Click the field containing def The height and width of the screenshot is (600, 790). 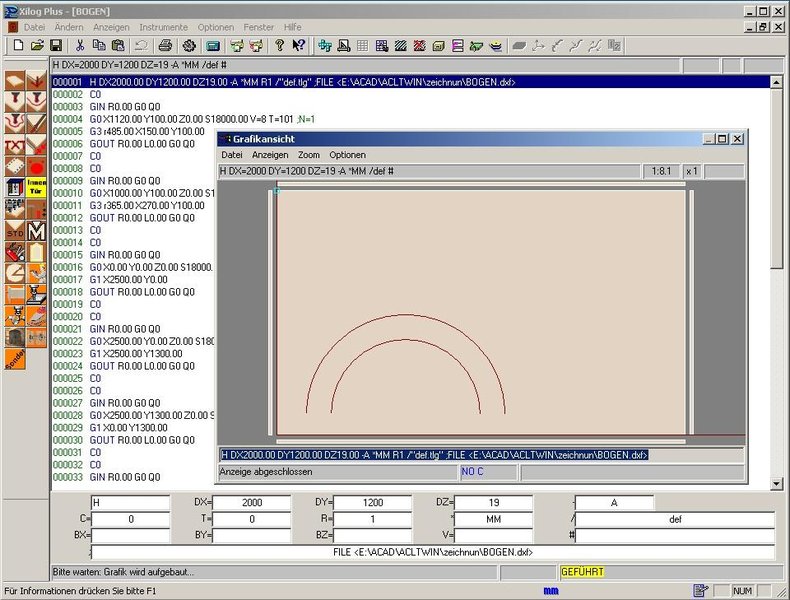674,519
